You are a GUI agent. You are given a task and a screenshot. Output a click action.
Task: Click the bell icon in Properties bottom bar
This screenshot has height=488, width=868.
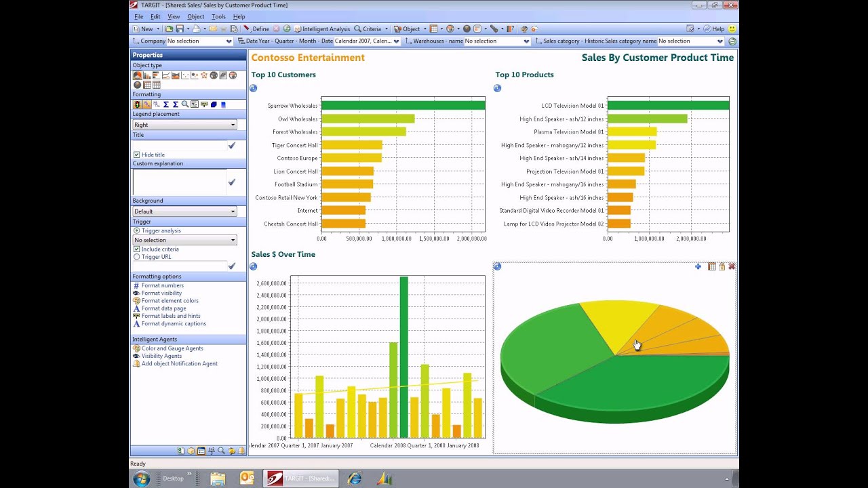[x=241, y=451]
